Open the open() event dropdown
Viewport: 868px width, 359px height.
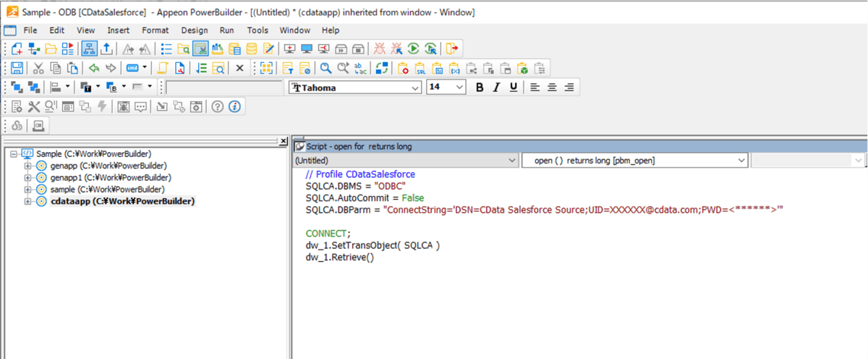(x=741, y=160)
